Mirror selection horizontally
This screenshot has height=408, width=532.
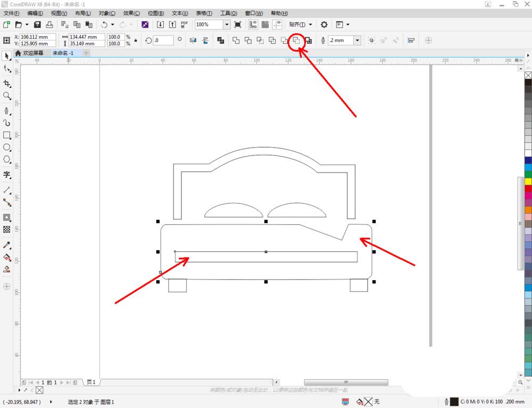tap(193, 40)
